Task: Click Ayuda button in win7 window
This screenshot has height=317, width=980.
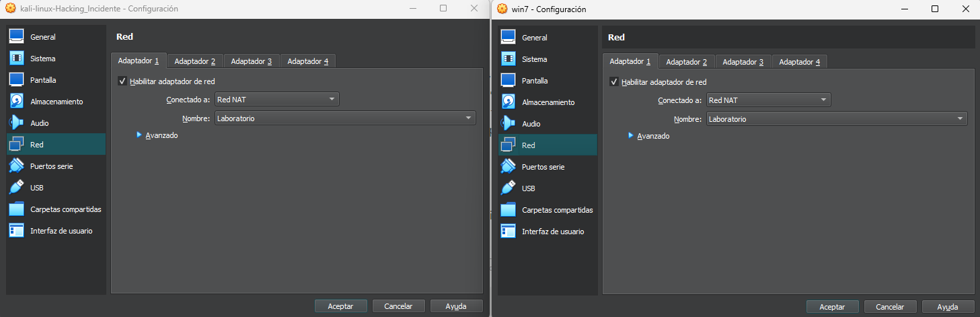Action: (948, 306)
